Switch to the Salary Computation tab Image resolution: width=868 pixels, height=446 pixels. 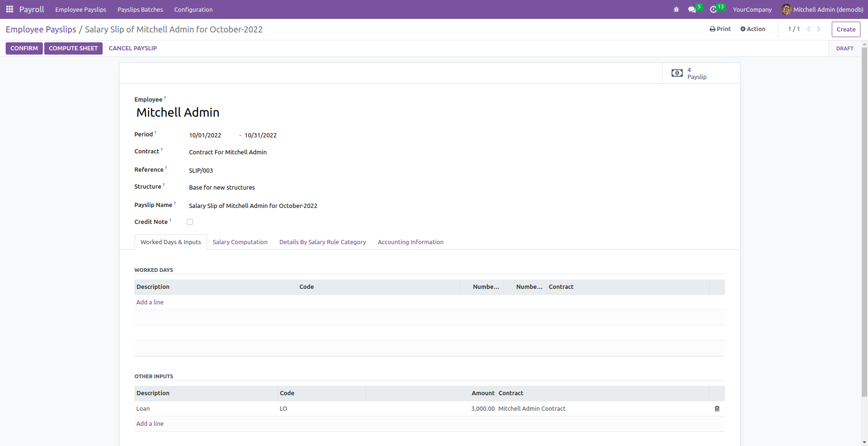pyautogui.click(x=240, y=242)
